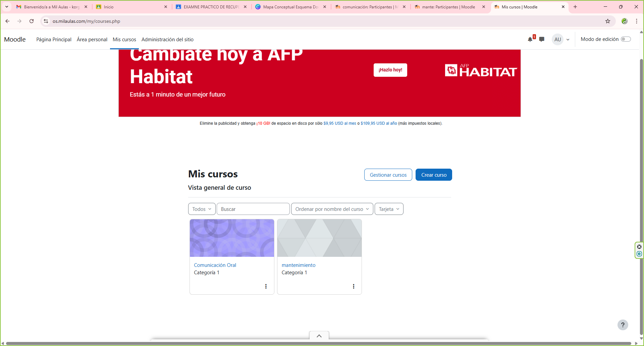
Task: View site information icon in address bar
Action: tap(46, 21)
